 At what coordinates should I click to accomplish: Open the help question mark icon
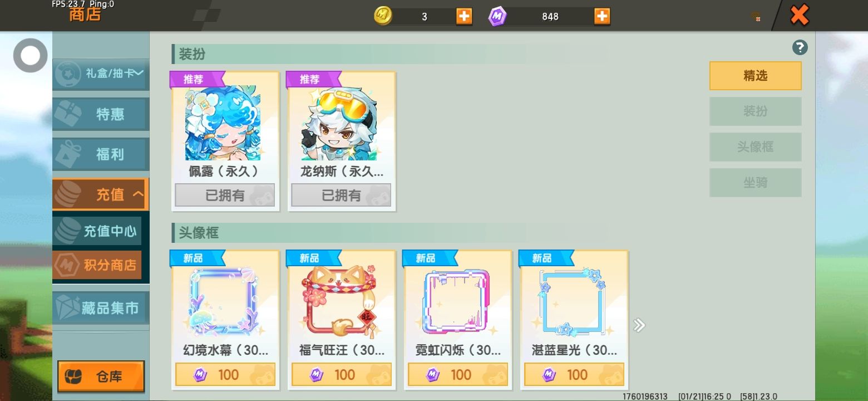[x=800, y=48]
